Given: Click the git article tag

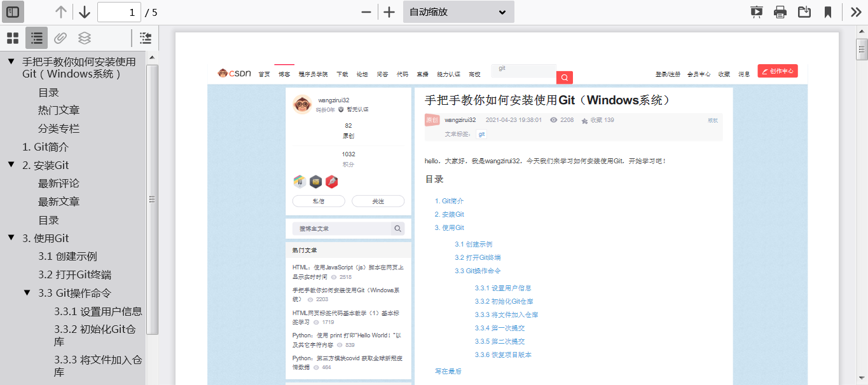Looking at the screenshot, I should pyautogui.click(x=481, y=134).
